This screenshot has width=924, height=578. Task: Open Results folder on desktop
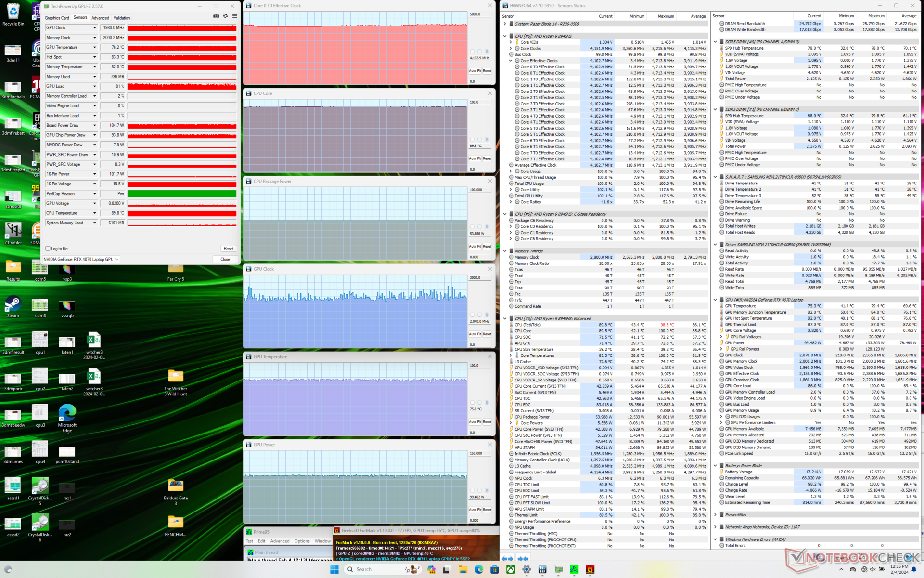coord(13,271)
